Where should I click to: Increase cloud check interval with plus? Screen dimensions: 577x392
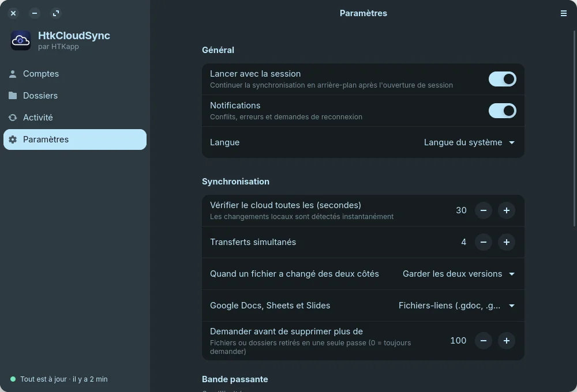pyautogui.click(x=507, y=210)
